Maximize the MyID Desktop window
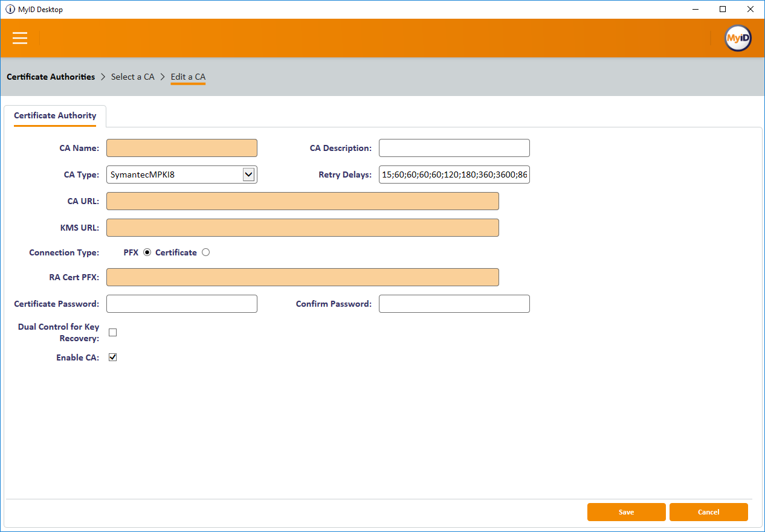765x532 pixels. 723,9
